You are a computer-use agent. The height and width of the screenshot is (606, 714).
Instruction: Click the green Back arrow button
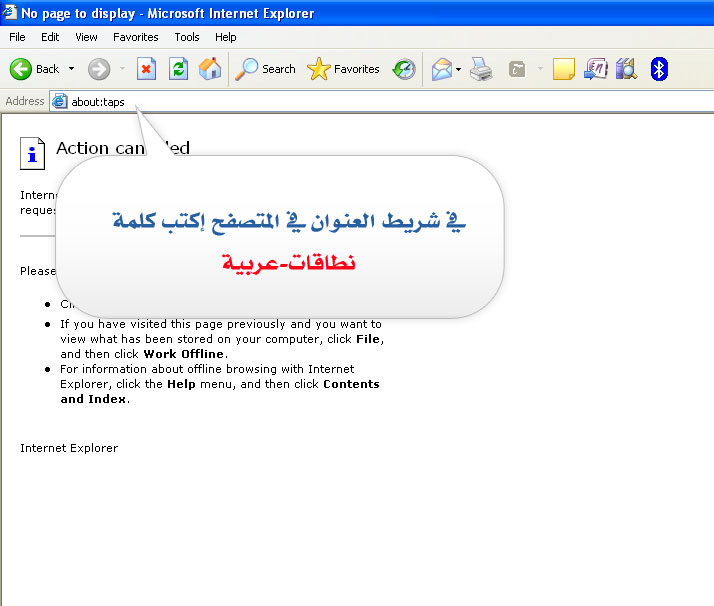pos(20,69)
